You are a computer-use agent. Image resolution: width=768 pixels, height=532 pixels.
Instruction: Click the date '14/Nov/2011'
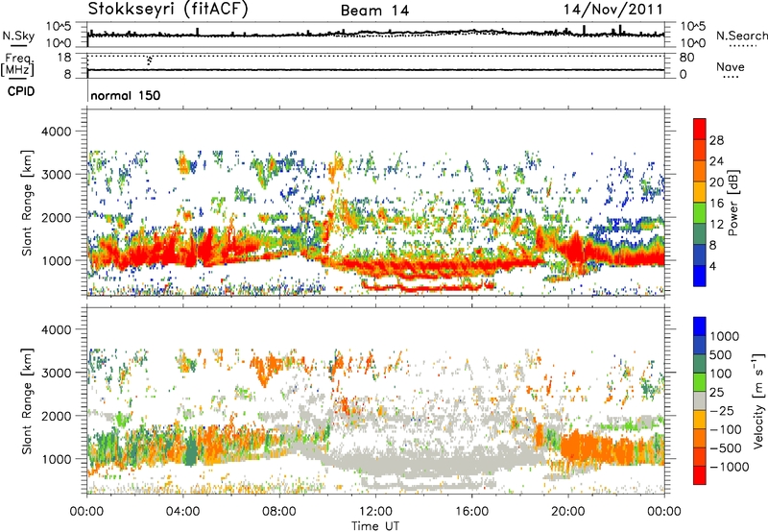coord(613,10)
